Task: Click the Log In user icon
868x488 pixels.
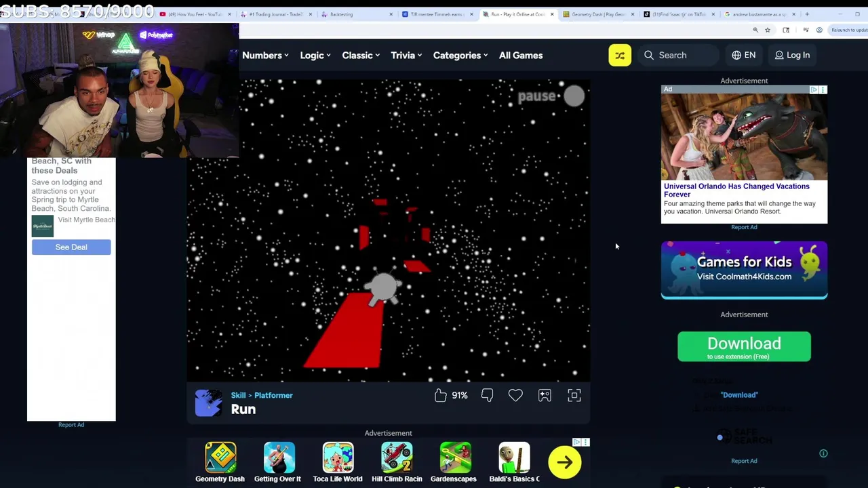Action: [779, 56]
